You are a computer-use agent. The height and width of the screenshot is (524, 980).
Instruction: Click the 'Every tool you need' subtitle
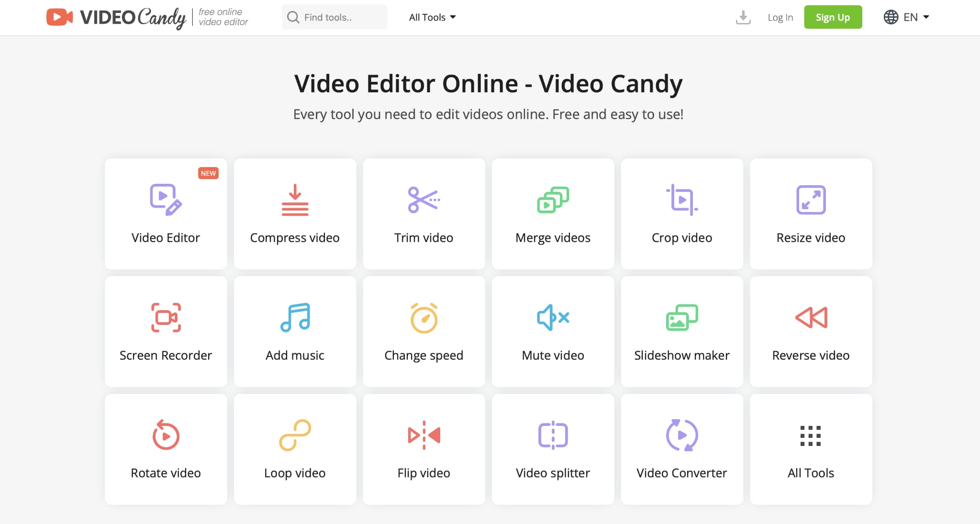(488, 115)
